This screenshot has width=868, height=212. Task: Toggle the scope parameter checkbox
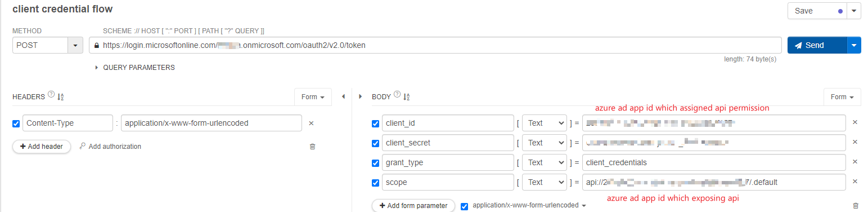click(x=375, y=183)
